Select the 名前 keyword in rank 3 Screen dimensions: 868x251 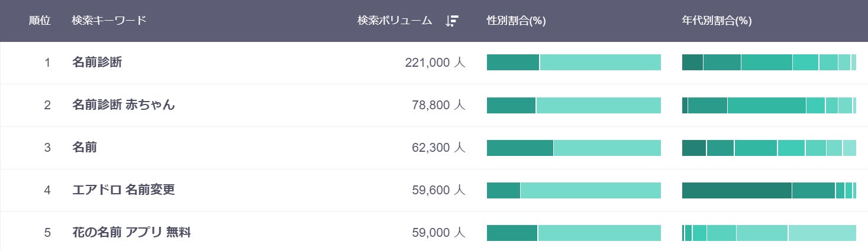[x=85, y=148]
